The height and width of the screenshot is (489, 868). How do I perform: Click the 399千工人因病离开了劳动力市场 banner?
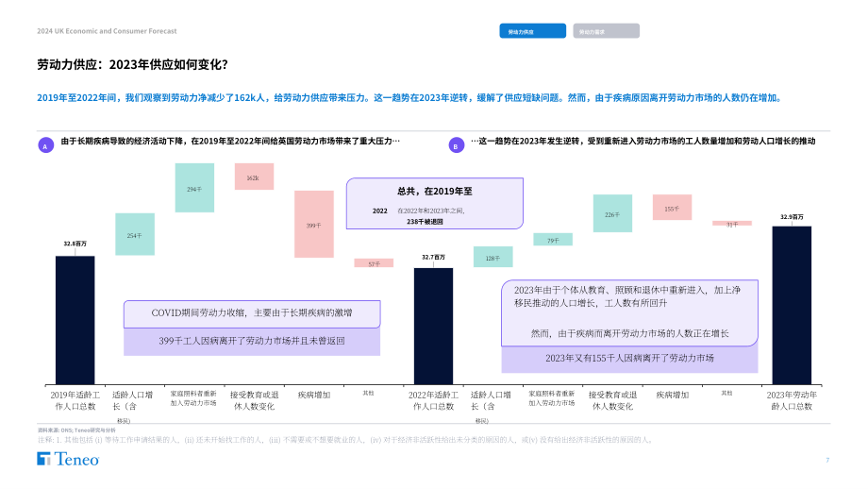[252, 341]
